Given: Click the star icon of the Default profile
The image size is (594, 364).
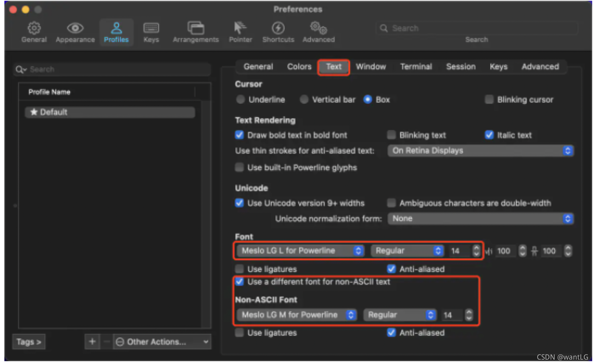Looking at the screenshot, I should click(x=34, y=112).
